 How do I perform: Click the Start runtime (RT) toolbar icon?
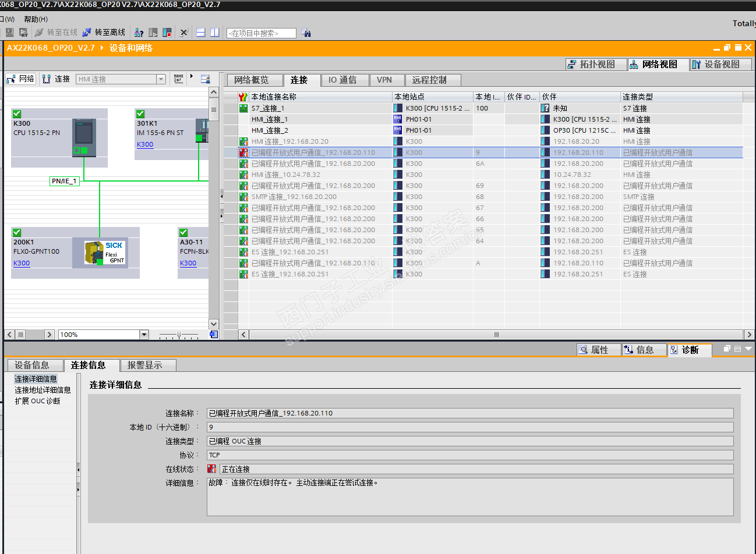point(23,33)
